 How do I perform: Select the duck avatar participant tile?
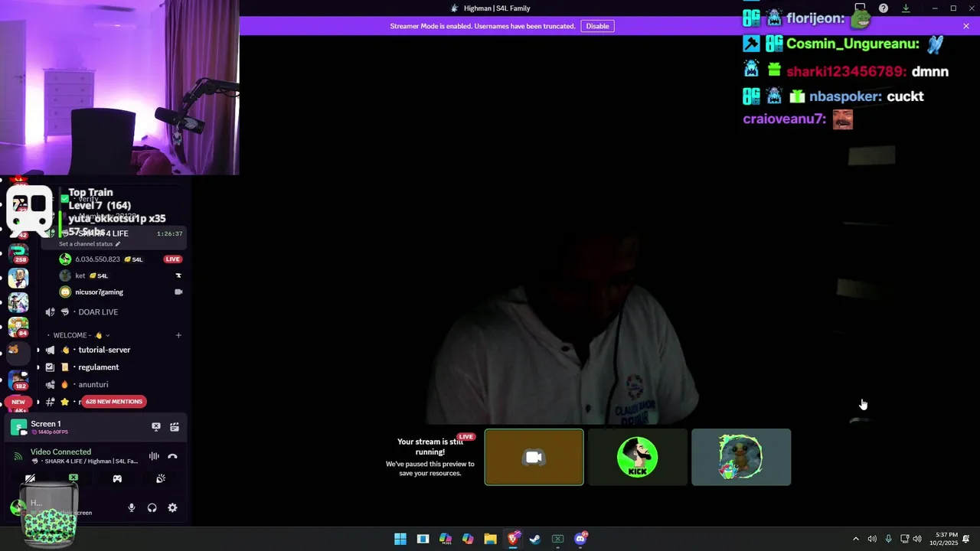click(741, 457)
